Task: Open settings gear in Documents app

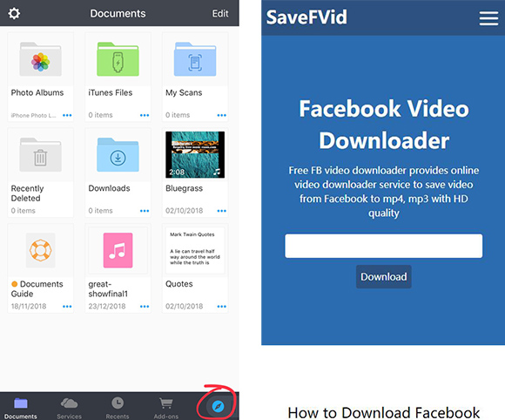Action: click(14, 14)
